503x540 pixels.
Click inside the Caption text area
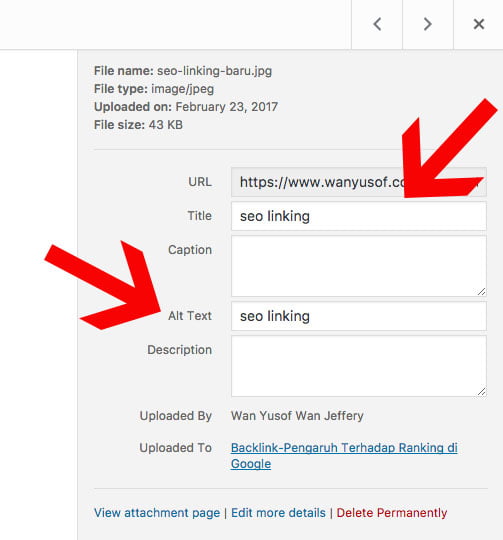[359, 266]
